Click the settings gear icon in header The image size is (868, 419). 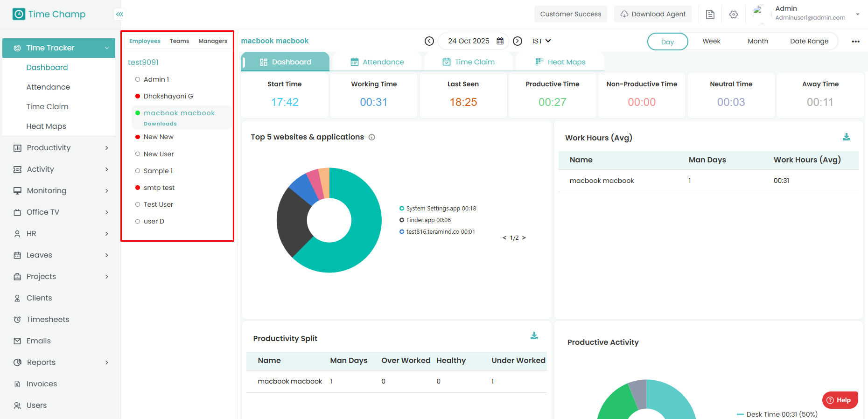coord(734,14)
